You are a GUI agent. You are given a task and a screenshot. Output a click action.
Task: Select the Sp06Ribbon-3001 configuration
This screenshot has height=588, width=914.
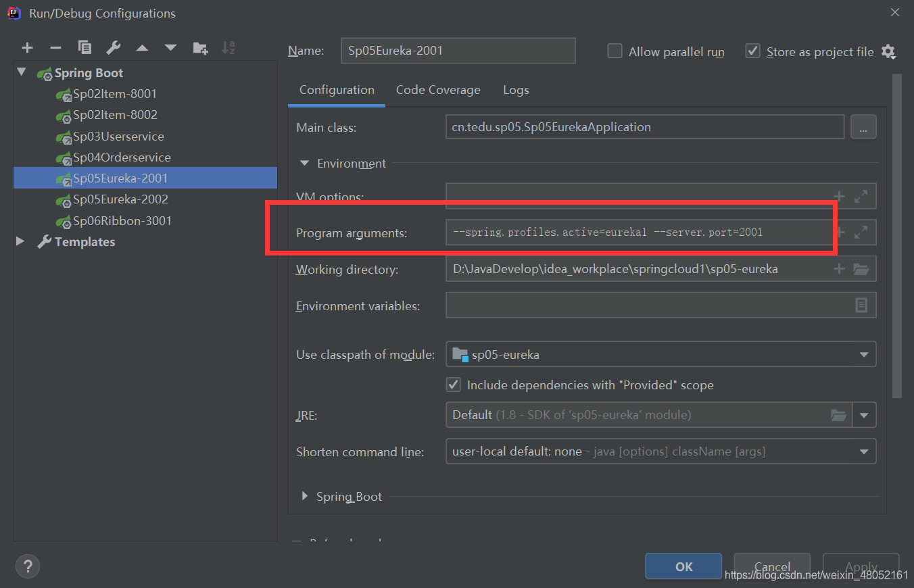pos(145,221)
